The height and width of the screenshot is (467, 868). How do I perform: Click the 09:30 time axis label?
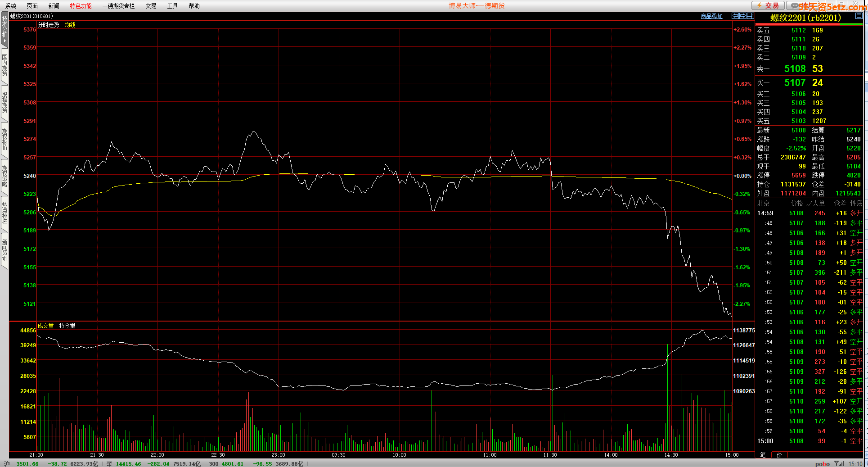pyautogui.click(x=338, y=455)
